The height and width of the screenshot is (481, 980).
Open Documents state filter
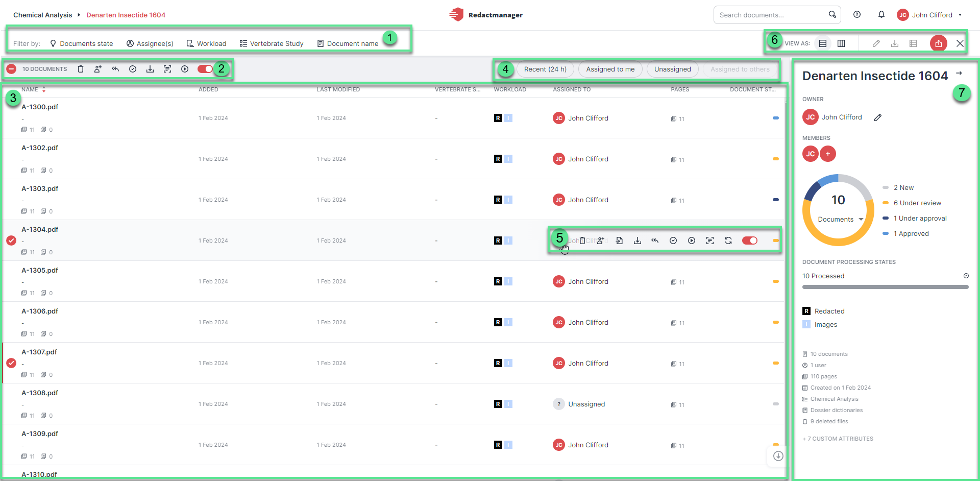82,43
